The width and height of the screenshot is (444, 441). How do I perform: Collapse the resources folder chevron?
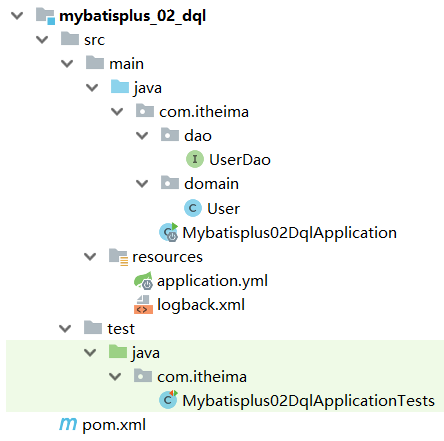[90, 257]
